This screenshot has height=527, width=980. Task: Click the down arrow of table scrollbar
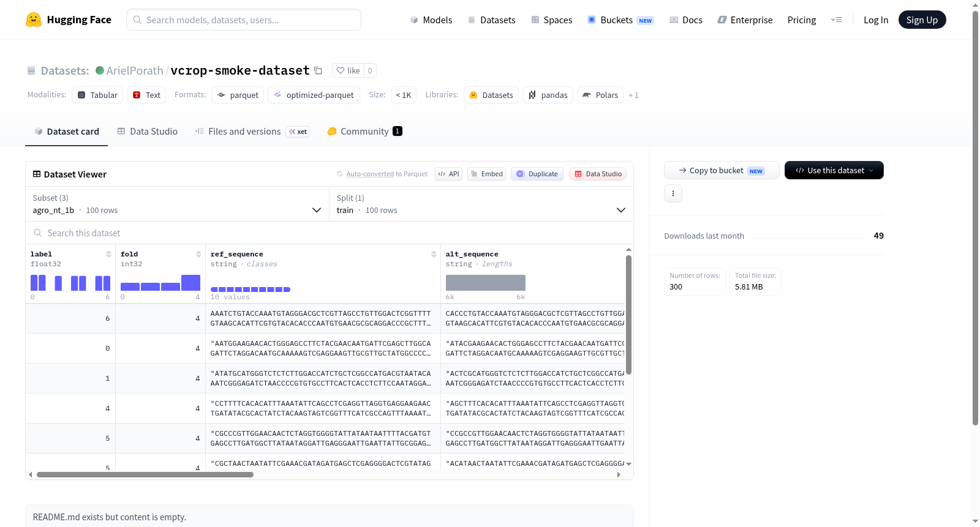pyautogui.click(x=628, y=464)
